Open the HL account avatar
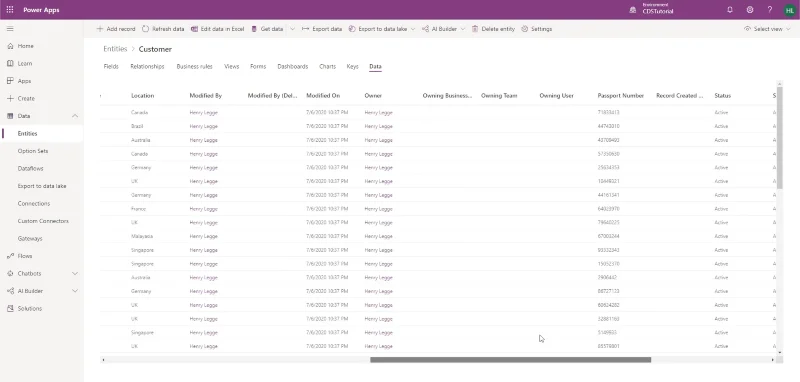The width and height of the screenshot is (800, 382). point(789,10)
